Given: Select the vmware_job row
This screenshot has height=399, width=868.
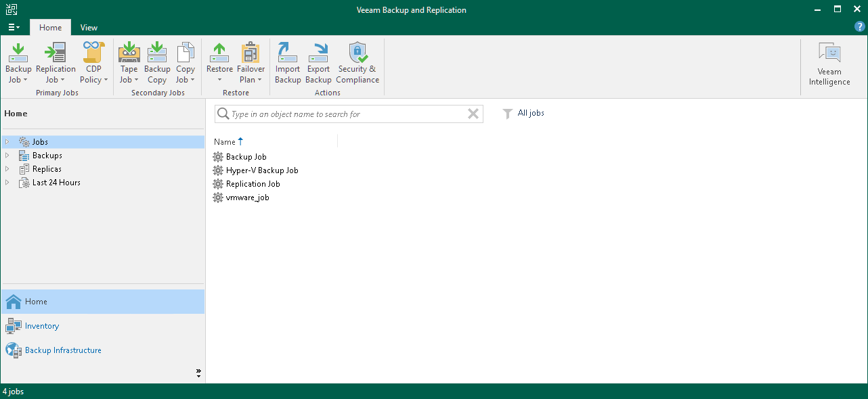Looking at the screenshot, I should [247, 197].
